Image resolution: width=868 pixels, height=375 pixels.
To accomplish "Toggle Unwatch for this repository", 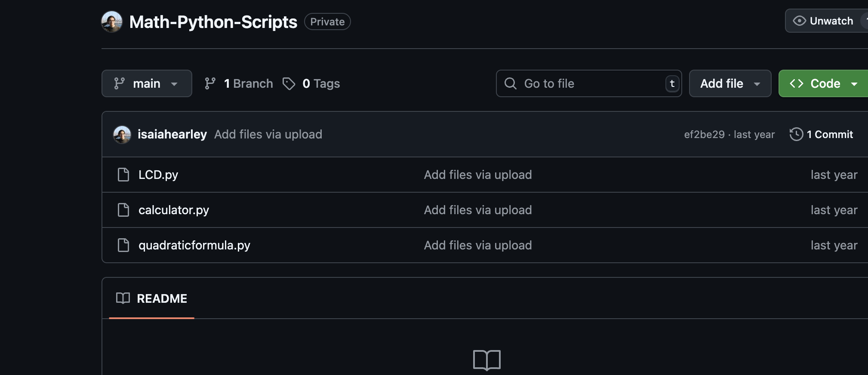I will pos(823,21).
